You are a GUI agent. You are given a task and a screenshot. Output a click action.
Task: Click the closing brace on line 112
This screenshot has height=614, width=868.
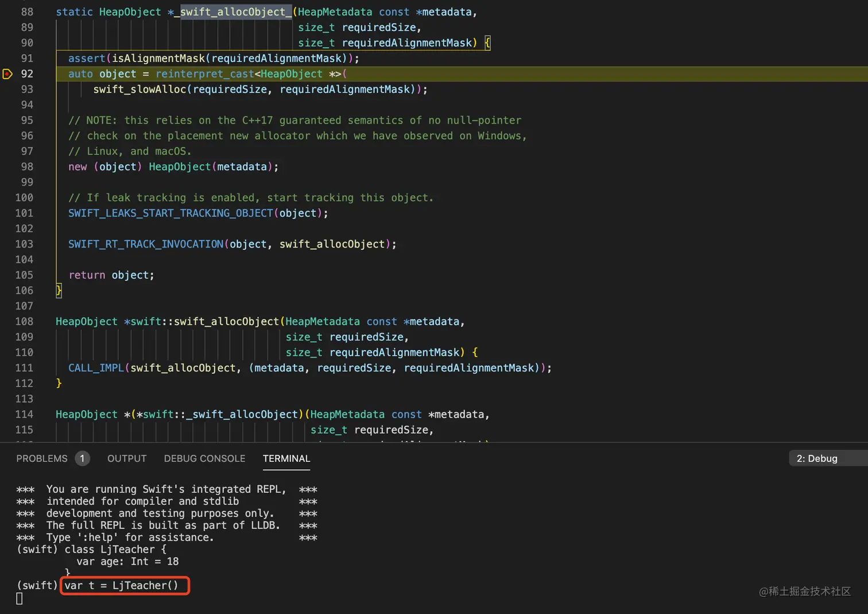tap(59, 383)
